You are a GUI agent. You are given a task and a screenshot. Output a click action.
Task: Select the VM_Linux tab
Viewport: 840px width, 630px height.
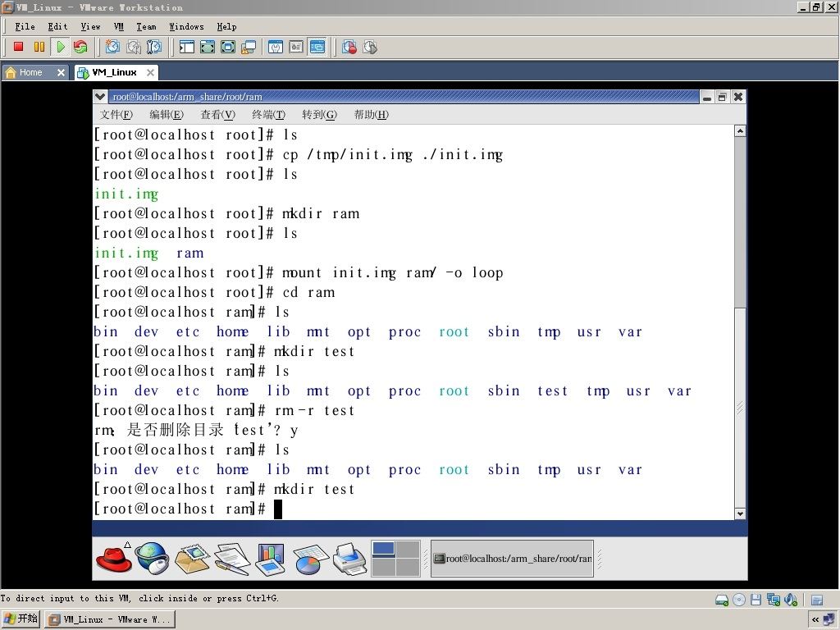tap(114, 72)
